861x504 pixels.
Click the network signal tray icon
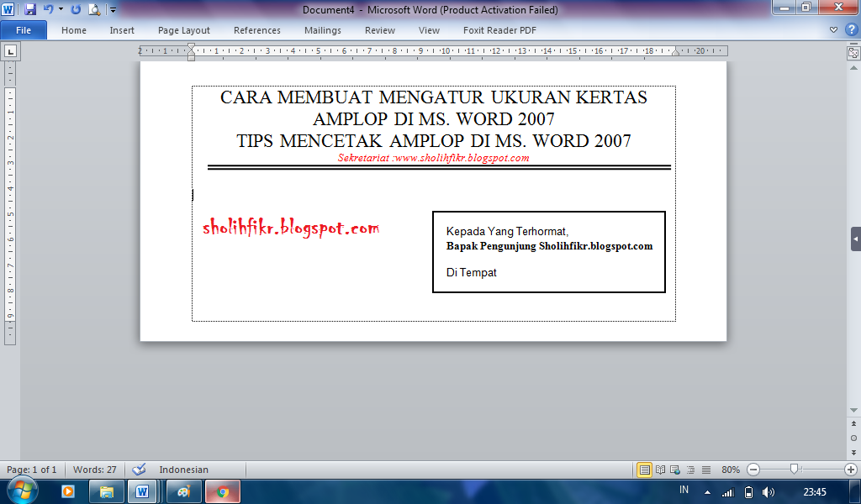[727, 492]
